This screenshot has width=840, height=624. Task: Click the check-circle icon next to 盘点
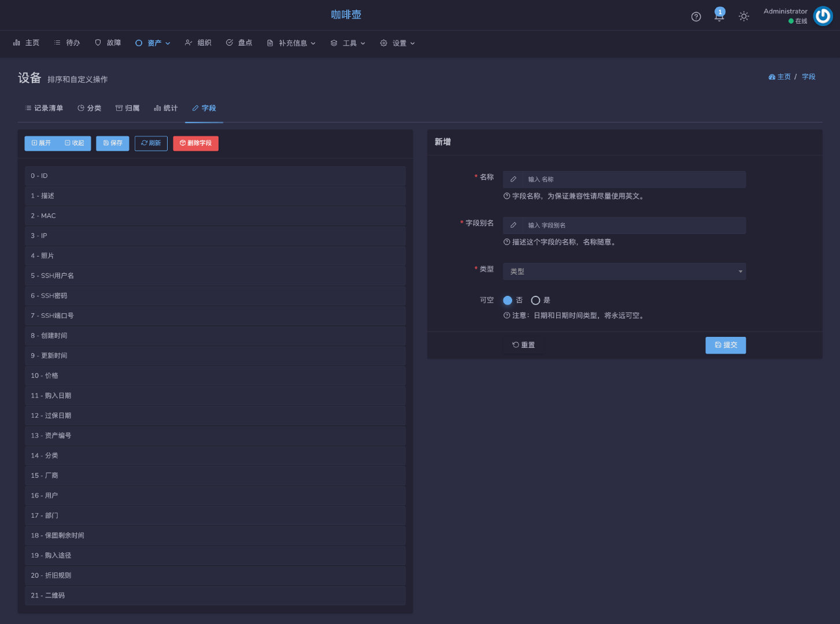point(230,43)
